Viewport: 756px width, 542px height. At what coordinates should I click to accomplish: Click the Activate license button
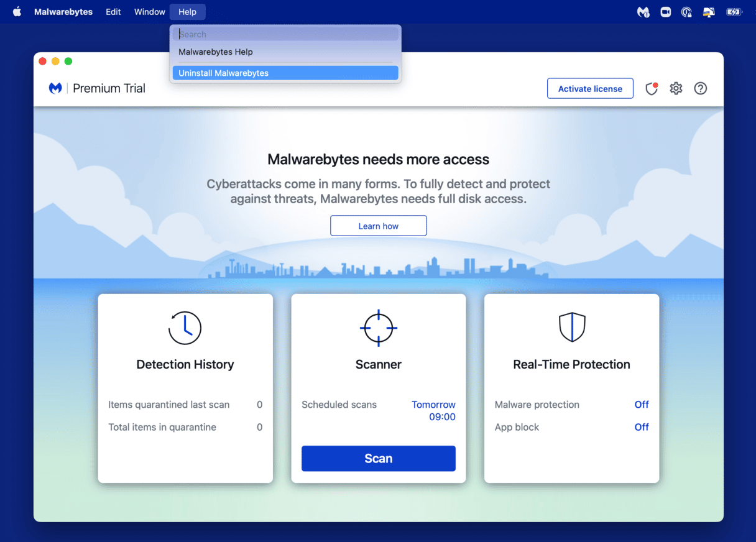tap(590, 88)
